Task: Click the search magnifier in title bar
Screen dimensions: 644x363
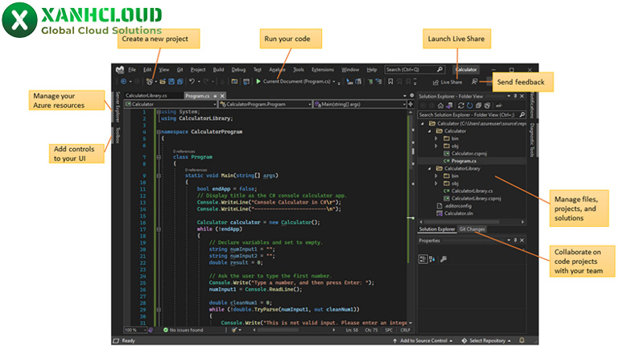Action: [x=440, y=69]
